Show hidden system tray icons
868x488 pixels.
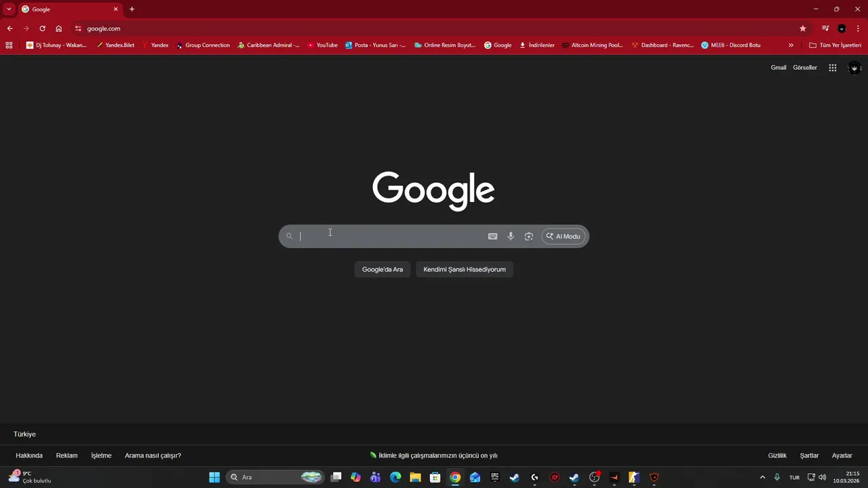762,477
